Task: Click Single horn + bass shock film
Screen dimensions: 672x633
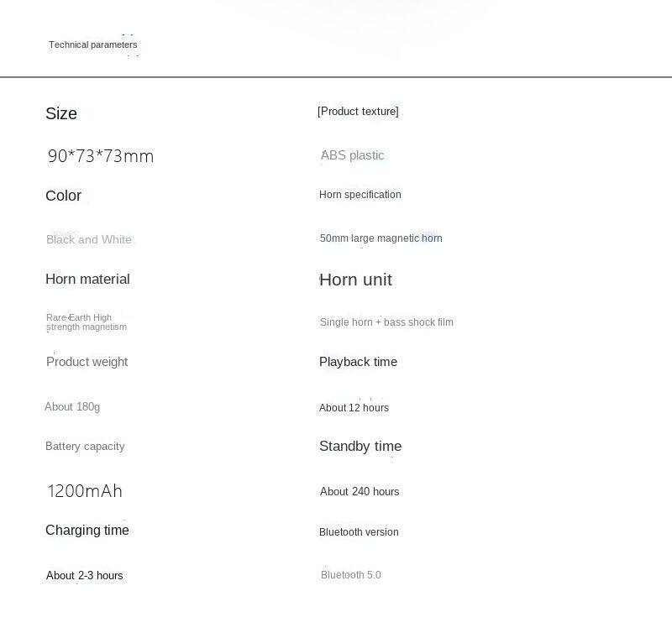Action: point(386,322)
